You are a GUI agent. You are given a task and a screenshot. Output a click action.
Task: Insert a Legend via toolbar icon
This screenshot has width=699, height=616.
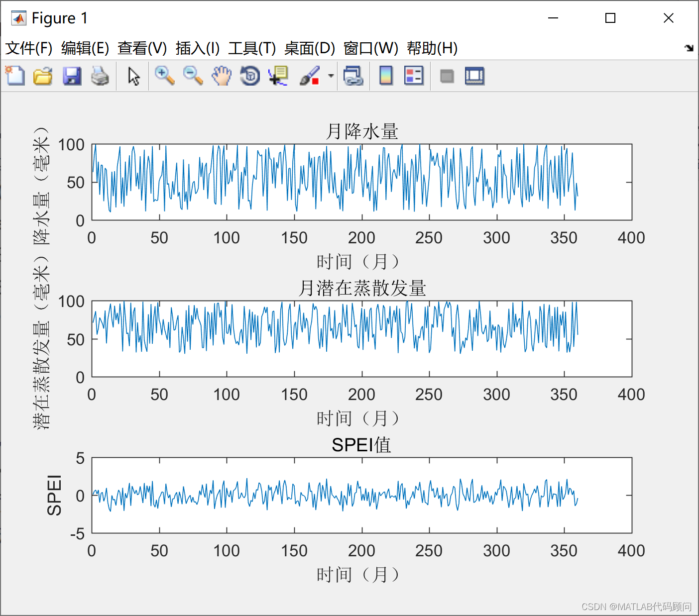click(x=414, y=76)
